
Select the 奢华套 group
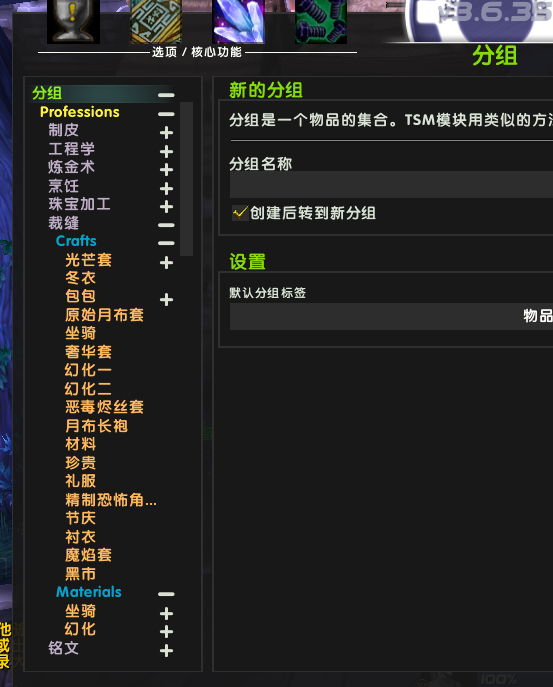coord(88,352)
